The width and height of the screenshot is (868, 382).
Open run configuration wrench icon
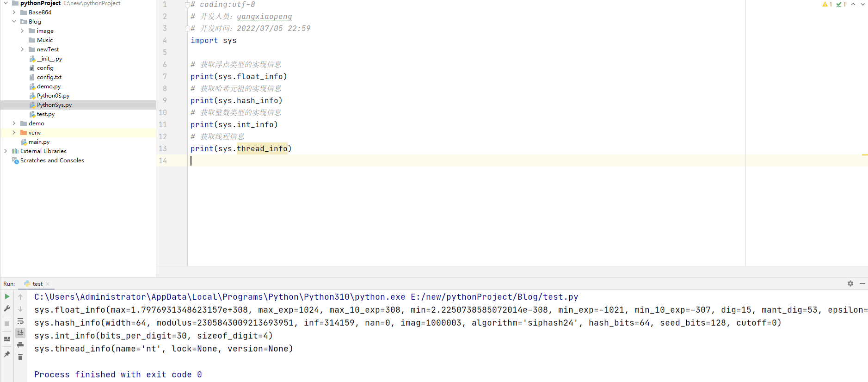(x=7, y=308)
